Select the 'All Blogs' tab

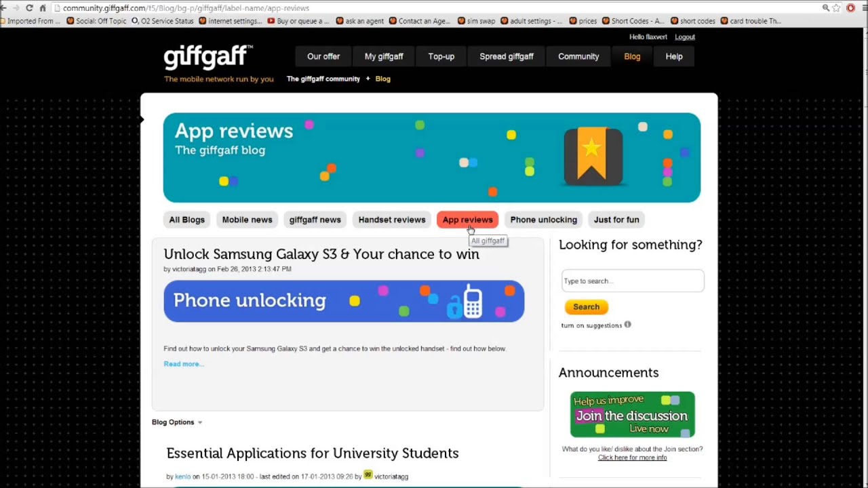coord(186,220)
